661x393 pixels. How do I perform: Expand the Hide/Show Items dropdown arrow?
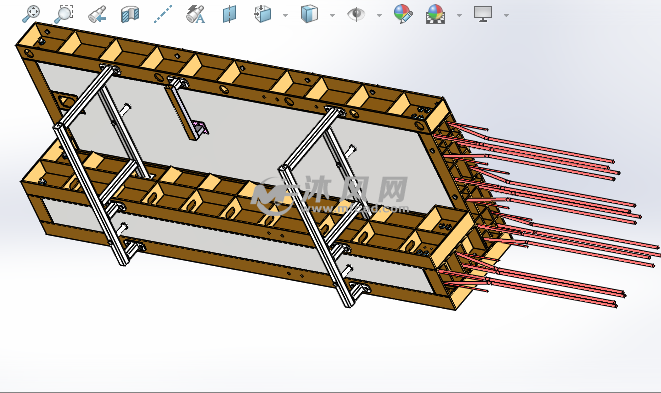pyautogui.click(x=379, y=15)
